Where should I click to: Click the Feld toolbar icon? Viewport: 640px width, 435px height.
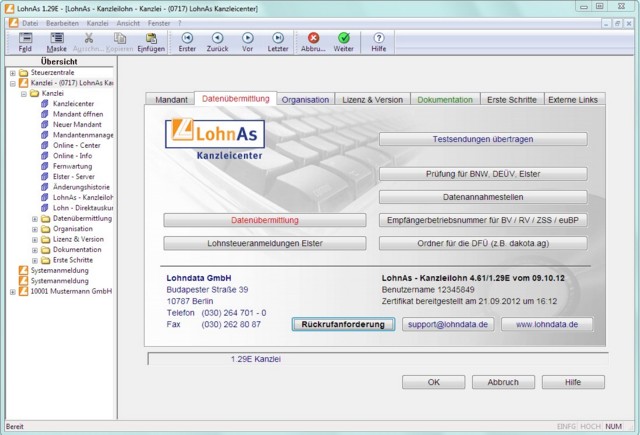(x=25, y=38)
